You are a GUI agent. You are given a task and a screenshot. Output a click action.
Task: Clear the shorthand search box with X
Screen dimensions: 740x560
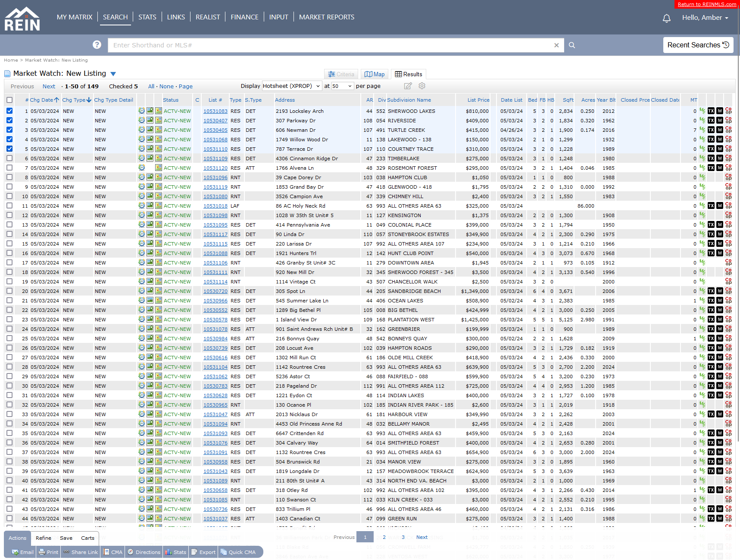(556, 45)
